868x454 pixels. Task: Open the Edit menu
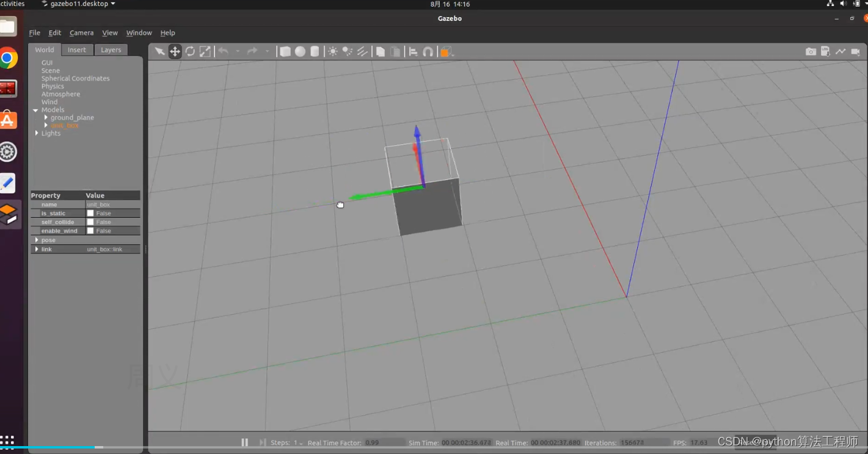coord(55,33)
